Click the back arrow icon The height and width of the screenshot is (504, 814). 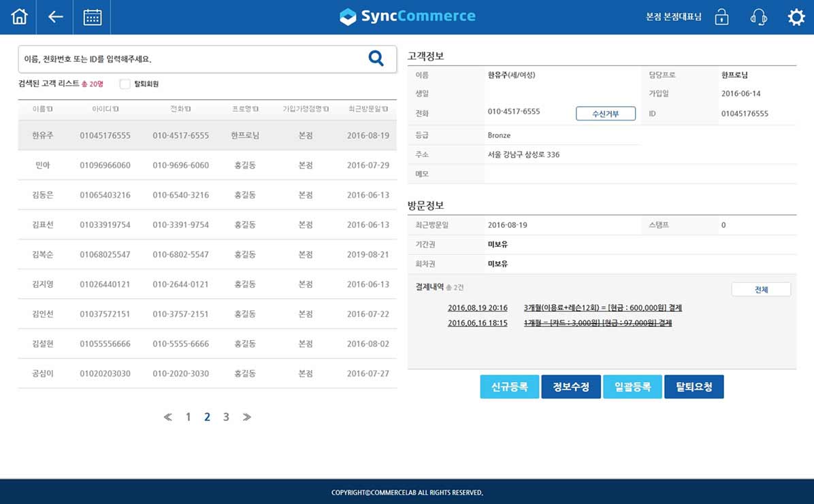[x=55, y=17]
